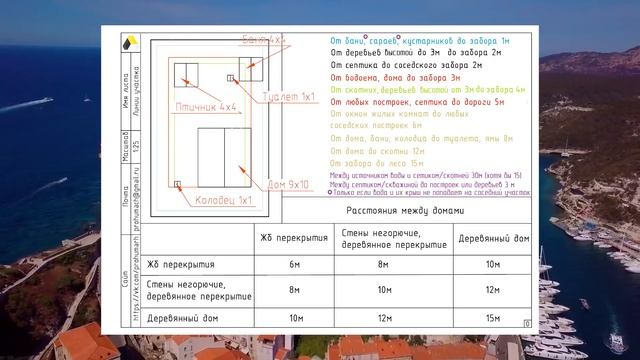Click '10м' in the 'Жб перекрытия' row
The width and height of the screenshot is (640, 360).
coord(493,264)
